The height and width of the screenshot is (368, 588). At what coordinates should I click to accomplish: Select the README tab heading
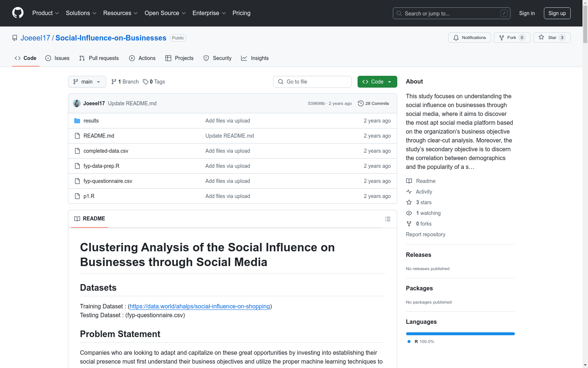90,219
